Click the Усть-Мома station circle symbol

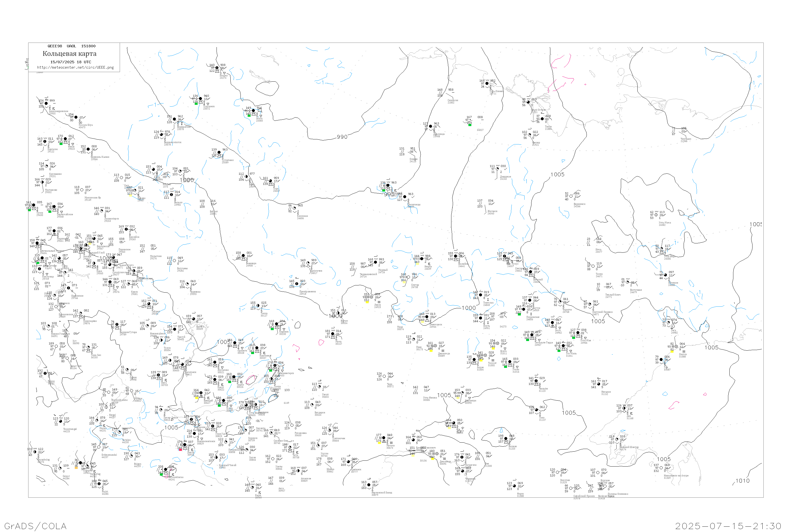[x=656, y=215]
